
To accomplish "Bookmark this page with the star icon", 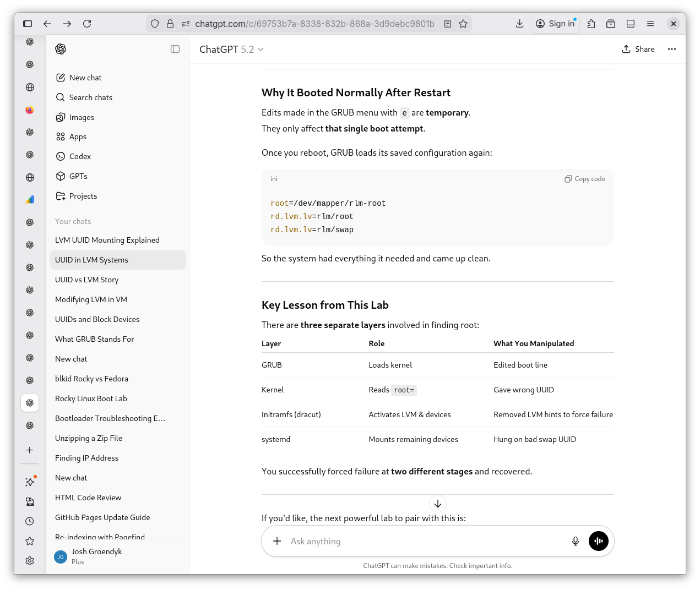I will [x=463, y=24].
